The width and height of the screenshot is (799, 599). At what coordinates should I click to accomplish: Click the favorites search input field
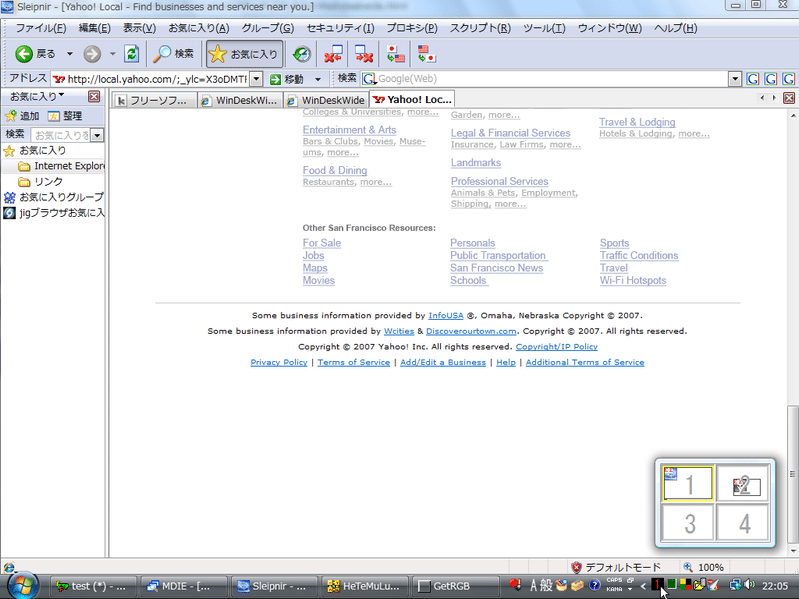click(61, 135)
